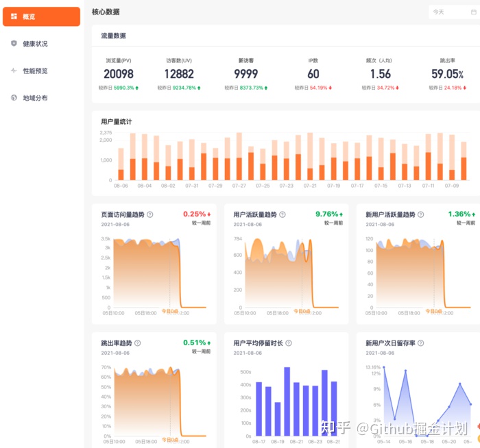Click the 1.36% increase on 新用户活跃量趋势
The height and width of the screenshot is (448, 480).
coord(461,214)
